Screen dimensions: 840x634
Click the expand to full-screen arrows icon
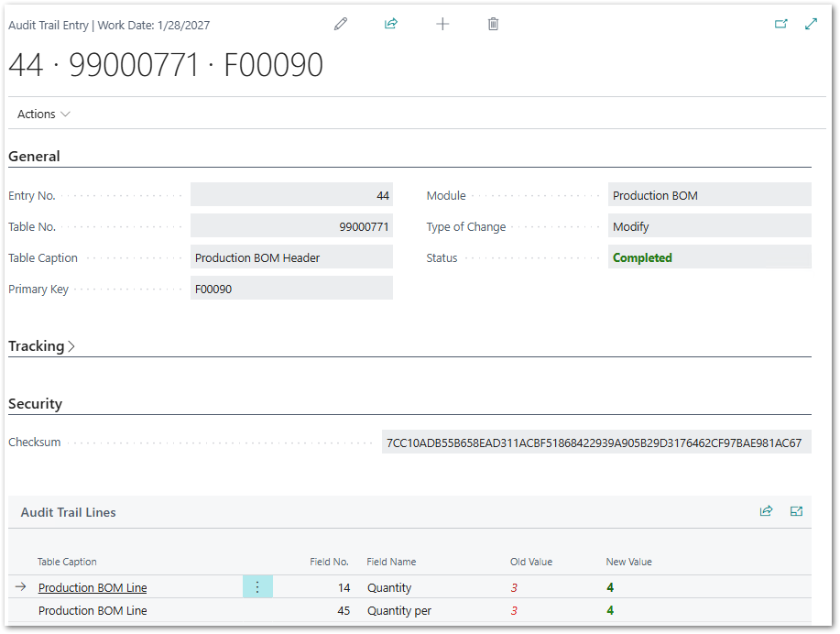coord(811,25)
